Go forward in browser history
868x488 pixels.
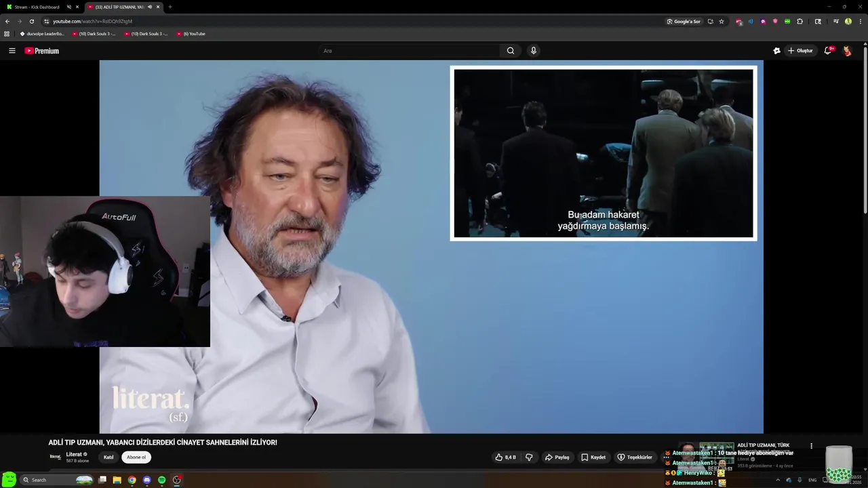point(19,21)
